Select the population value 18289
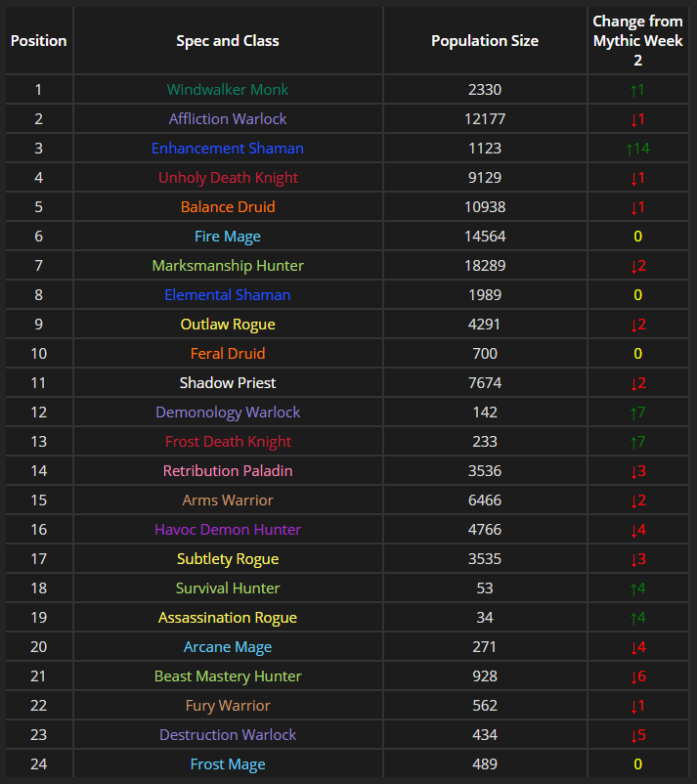 pos(484,266)
